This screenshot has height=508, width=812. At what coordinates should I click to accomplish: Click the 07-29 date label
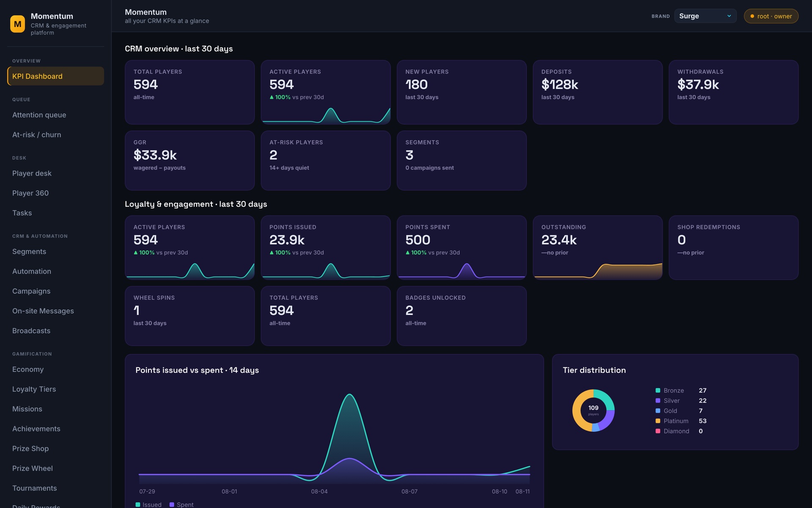(147, 491)
